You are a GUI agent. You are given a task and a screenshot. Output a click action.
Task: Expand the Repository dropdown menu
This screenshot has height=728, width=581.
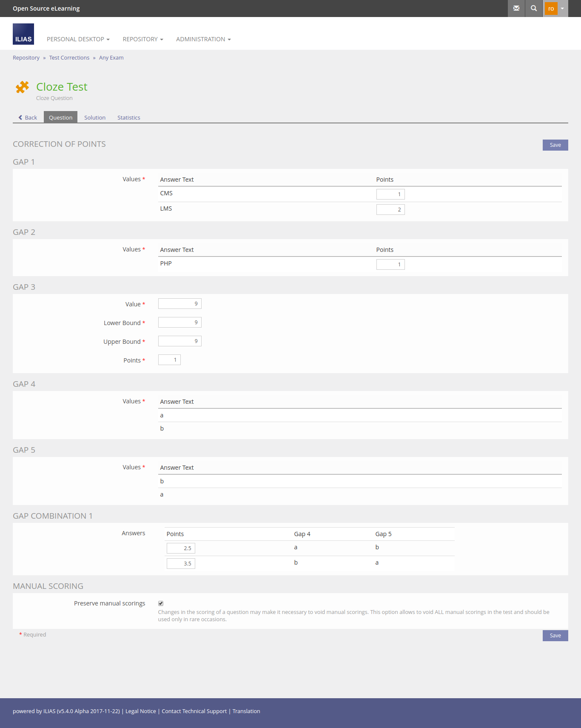pos(142,39)
